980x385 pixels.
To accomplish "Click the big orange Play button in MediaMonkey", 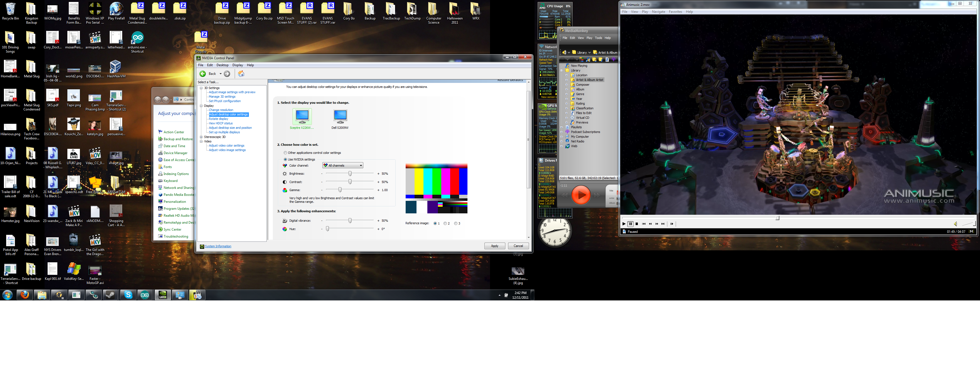I will click(x=581, y=195).
